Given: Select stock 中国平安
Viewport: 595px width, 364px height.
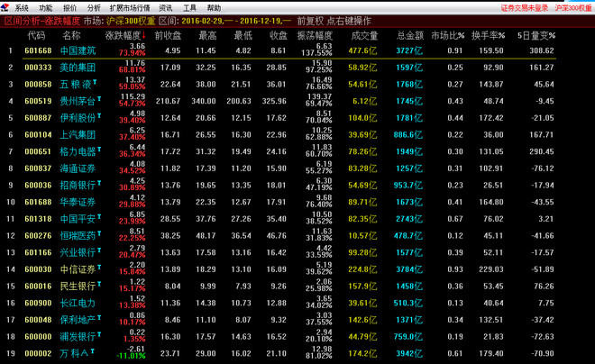Looking at the screenshot, I should tap(78, 219).
